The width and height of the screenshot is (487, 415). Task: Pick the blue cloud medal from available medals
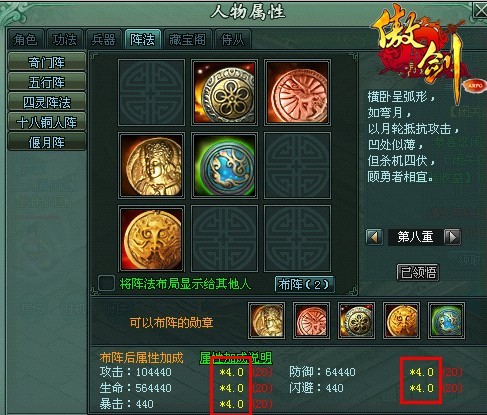pyautogui.click(x=446, y=321)
